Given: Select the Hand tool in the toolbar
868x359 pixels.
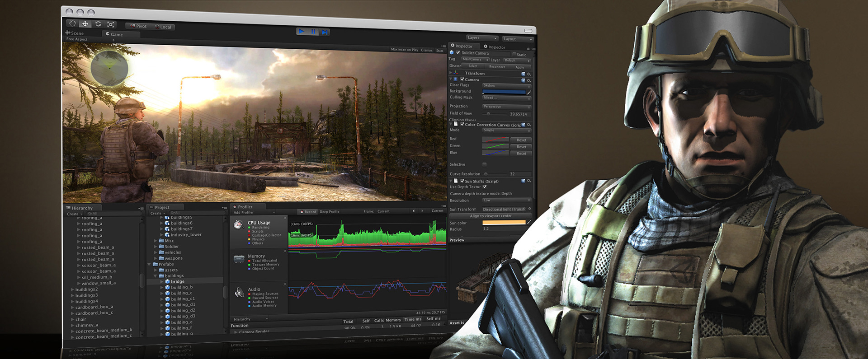Looking at the screenshot, I should coord(72,23).
